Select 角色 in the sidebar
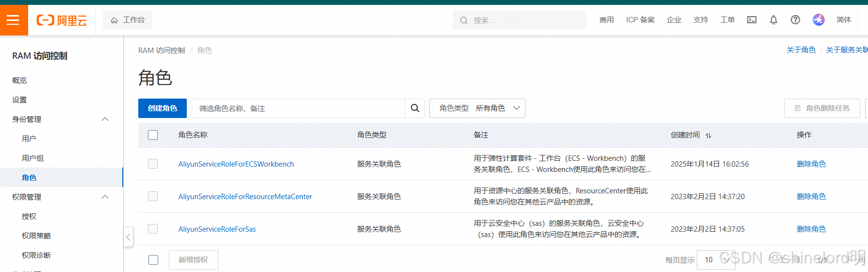Viewport: 868px width, 272px height. 29,177
